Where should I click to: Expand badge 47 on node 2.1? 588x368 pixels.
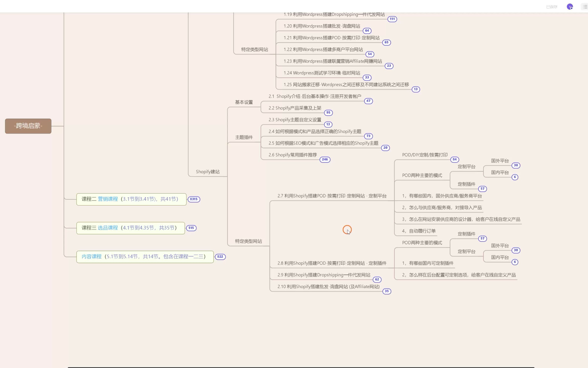point(368,101)
